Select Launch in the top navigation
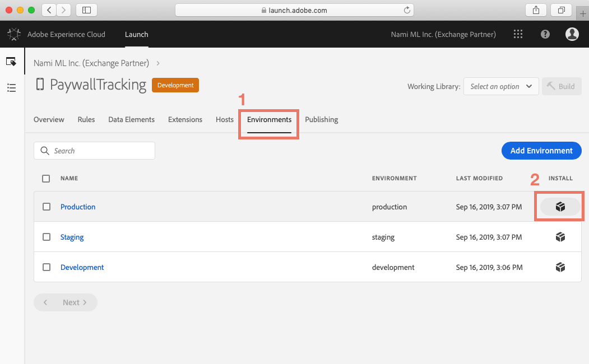 tap(136, 34)
